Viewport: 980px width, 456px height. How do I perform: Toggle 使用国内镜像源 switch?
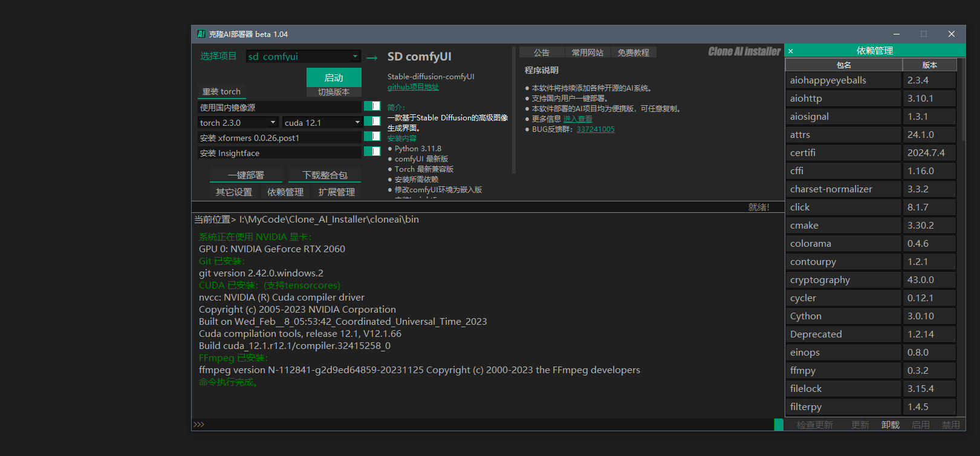372,106
